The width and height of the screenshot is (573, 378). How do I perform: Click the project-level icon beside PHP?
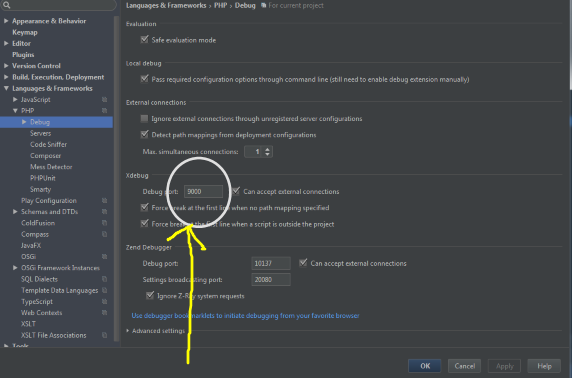tap(105, 110)
